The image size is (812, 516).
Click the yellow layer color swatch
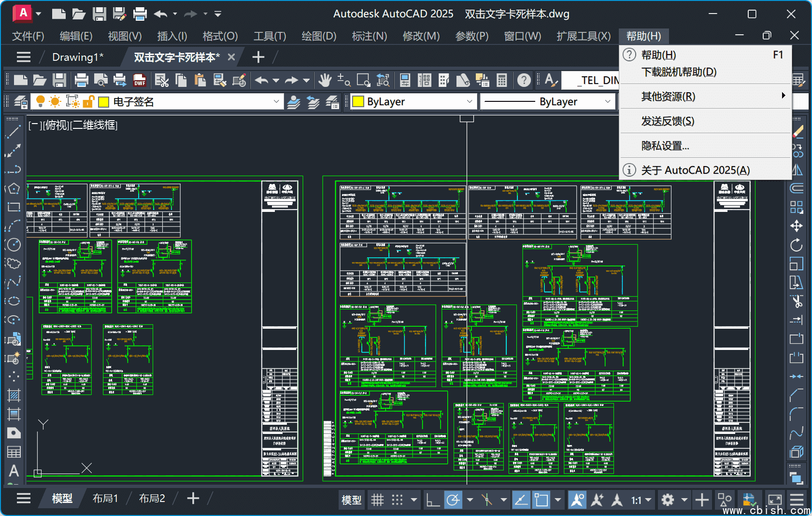point(103,102)
